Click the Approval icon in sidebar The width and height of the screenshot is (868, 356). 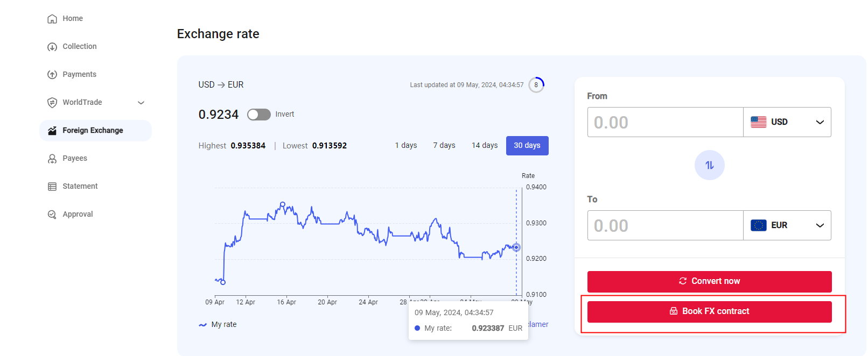click(x=52, y=215)
